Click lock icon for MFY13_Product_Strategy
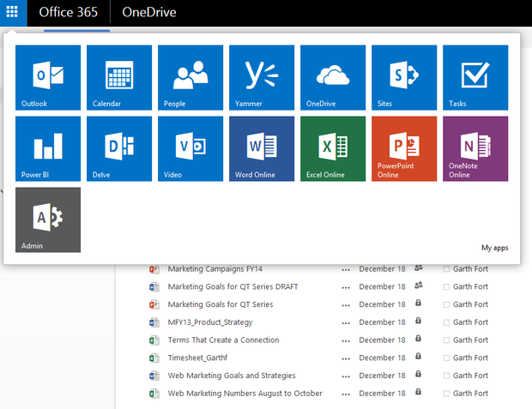 pos(419,321)
